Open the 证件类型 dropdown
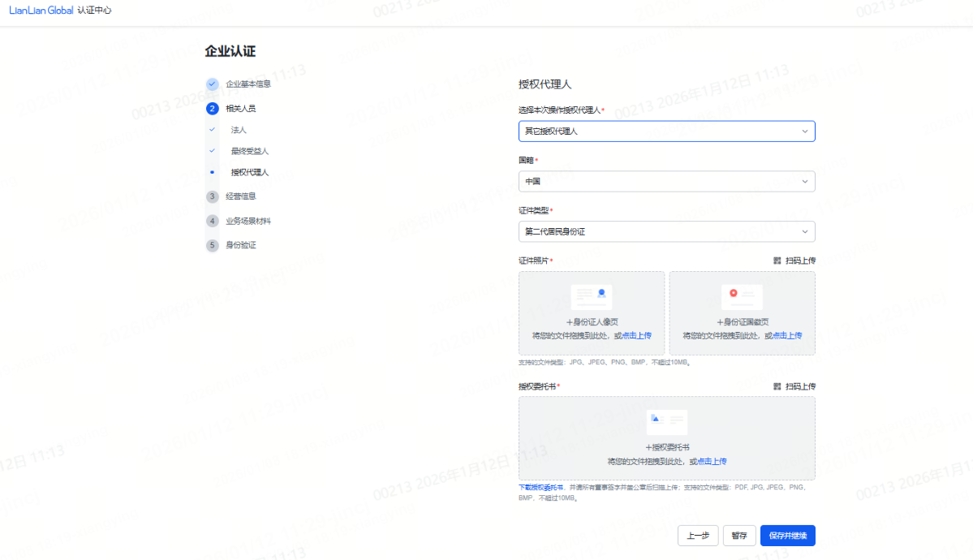The width and height of the screenshot is (973, 560). point(666,232)
